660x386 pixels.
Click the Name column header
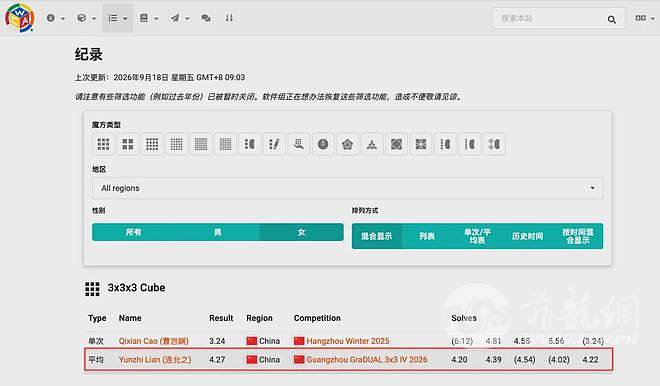click(130, 318)
